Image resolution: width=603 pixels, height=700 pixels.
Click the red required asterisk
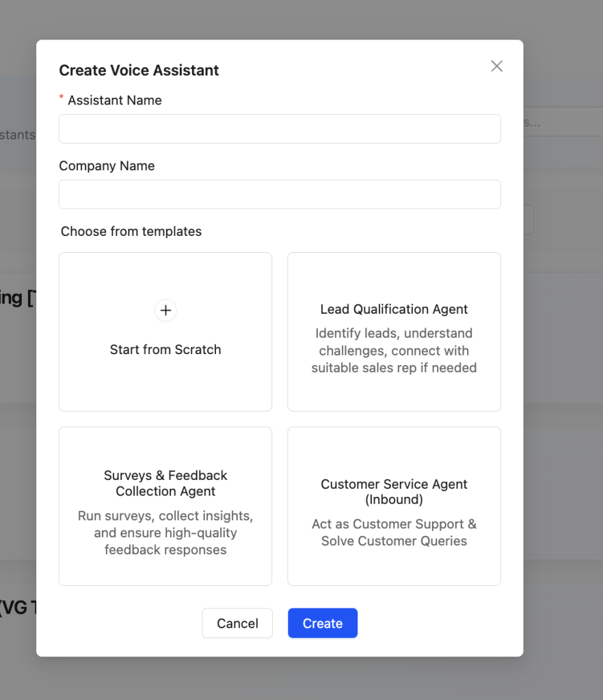coord(62,99)
